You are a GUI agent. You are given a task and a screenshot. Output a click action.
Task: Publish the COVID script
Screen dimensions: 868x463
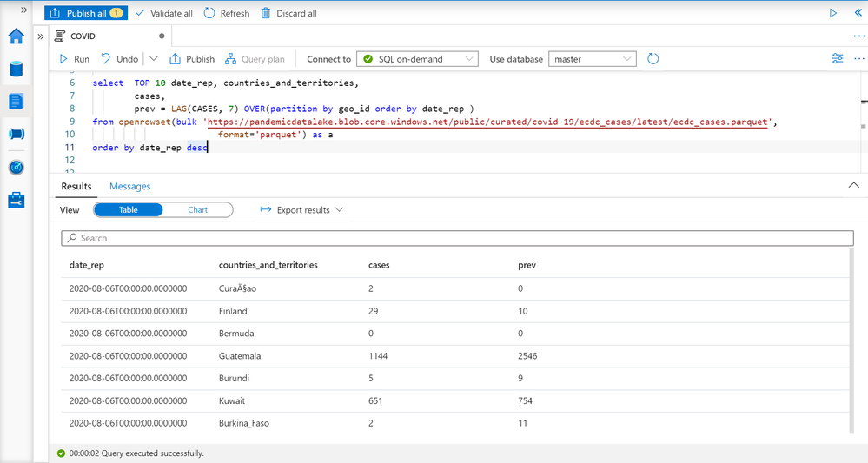tap(192, 59)
